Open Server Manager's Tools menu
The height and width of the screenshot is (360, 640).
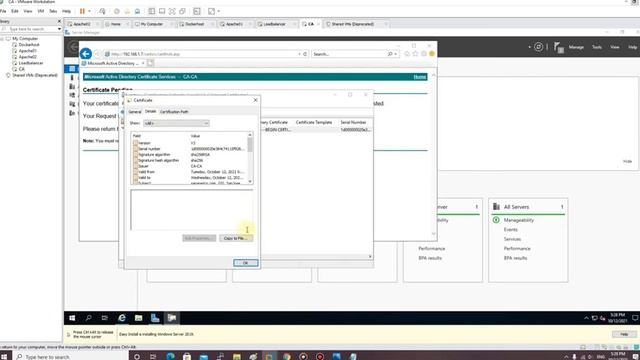(x=597, y=47)
